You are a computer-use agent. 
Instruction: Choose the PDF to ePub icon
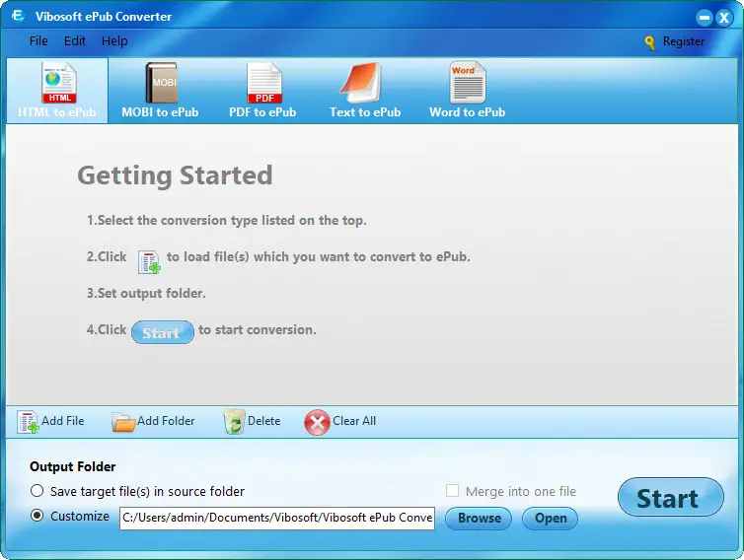coord(264,83)
